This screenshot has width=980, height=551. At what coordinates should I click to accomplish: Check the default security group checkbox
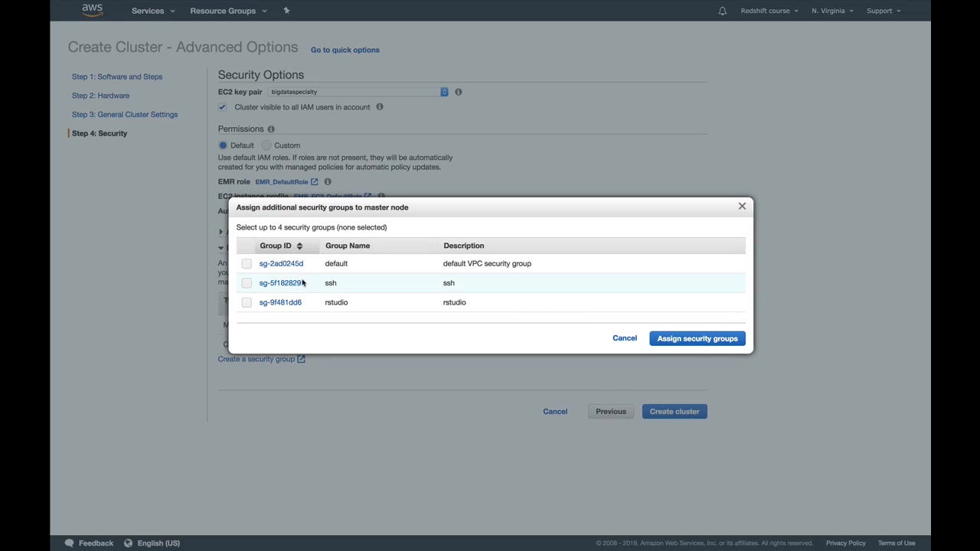tap(247, 263)
